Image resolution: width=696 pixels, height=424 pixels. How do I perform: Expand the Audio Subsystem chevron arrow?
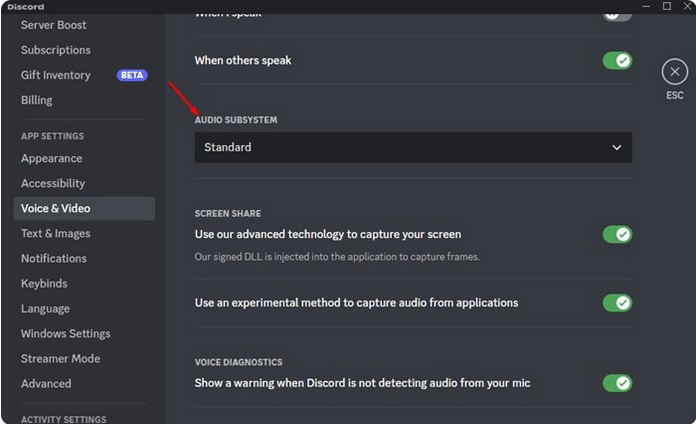(x=617, y=147)
